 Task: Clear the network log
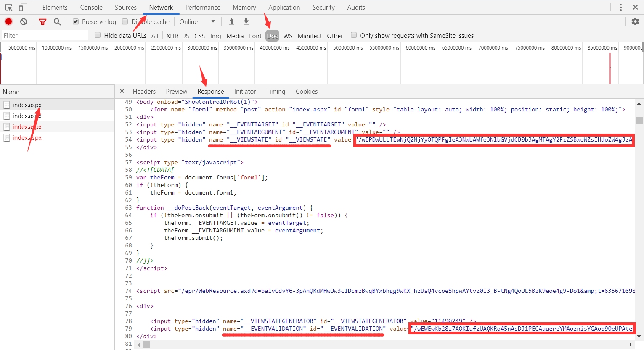24,21
